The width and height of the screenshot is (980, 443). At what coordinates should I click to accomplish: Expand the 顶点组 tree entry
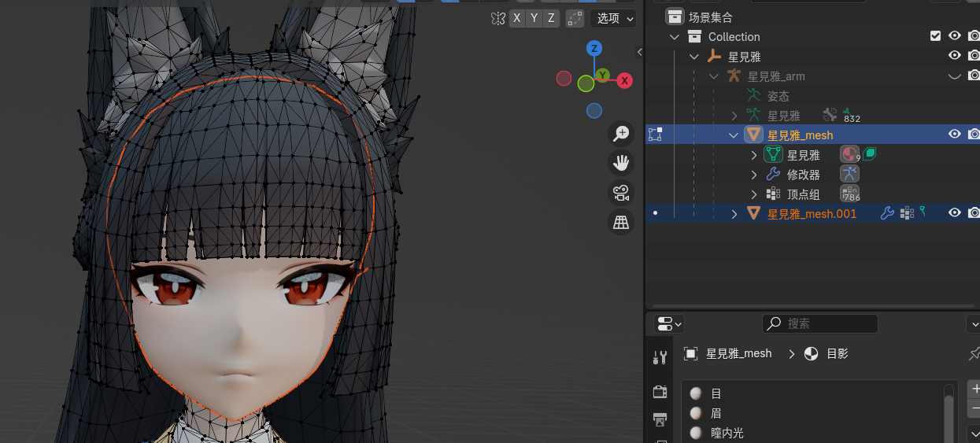(754, 194)
